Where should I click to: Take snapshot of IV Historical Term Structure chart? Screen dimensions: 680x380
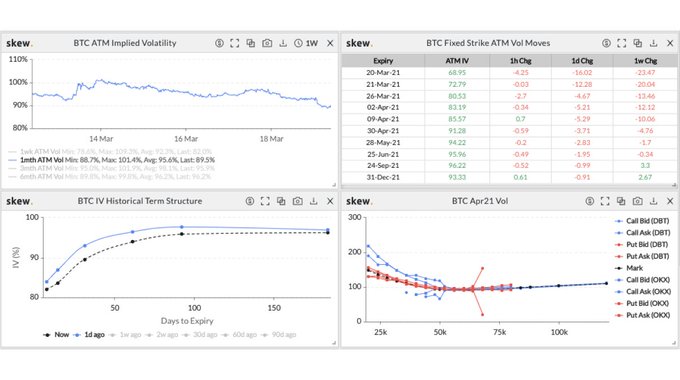pos(298,201)
